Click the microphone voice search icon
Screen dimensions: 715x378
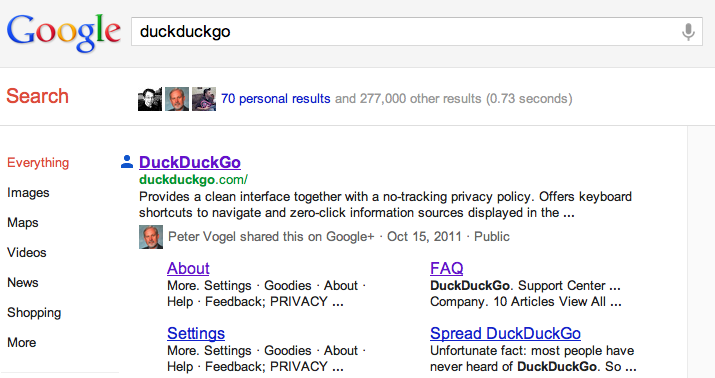pyautogui.click(x=688, y=32)
